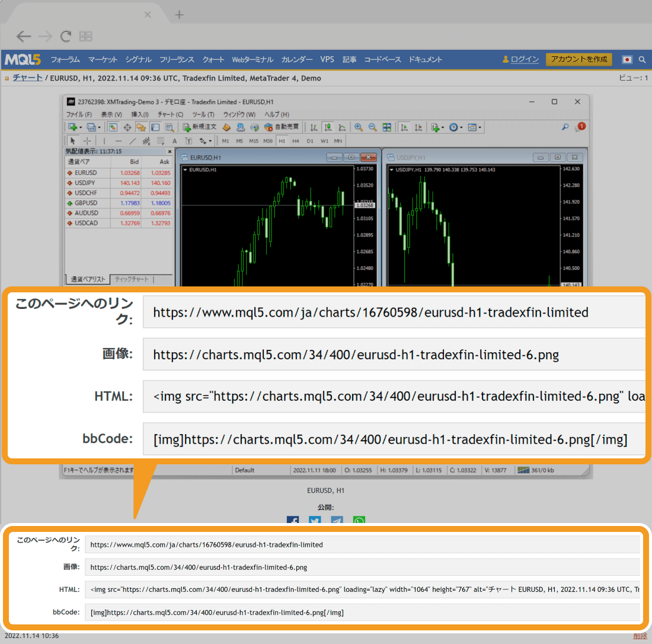Screen dimensions: 652x644
Task: Select the MN timeframe button
Action: coord(338,141)
